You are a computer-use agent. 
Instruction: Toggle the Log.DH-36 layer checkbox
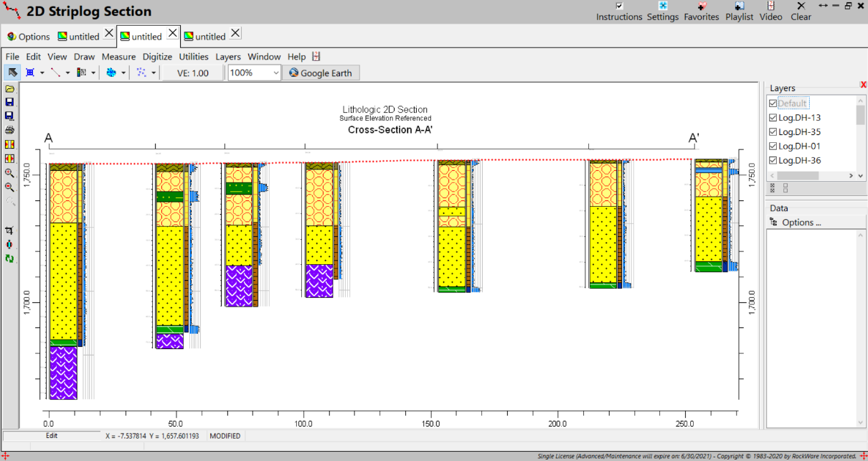(x=773, y=161)
